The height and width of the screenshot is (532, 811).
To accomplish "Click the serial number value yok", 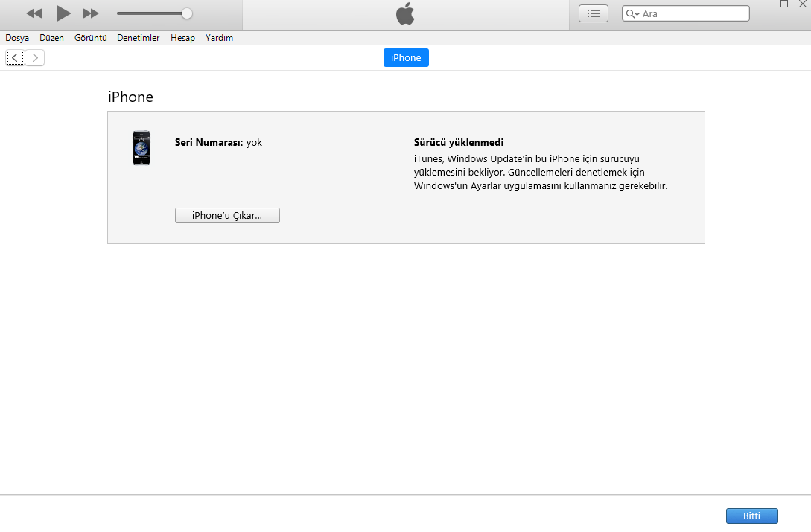I will pyautogui.click(x=254, y=142).
